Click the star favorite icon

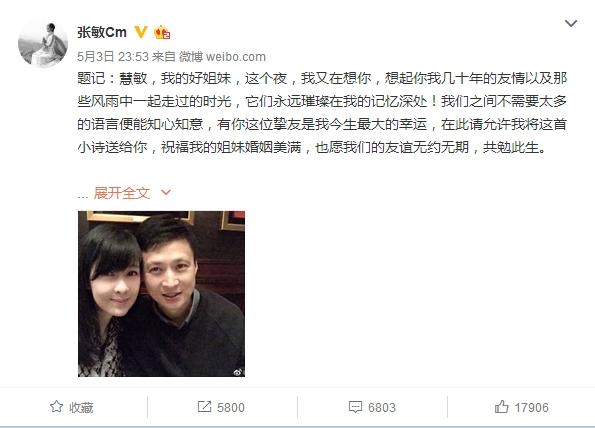(x=57, y=407)
